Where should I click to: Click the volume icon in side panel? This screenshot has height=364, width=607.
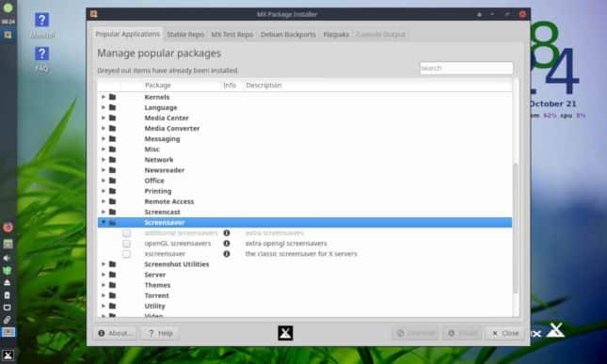(8, 258)
